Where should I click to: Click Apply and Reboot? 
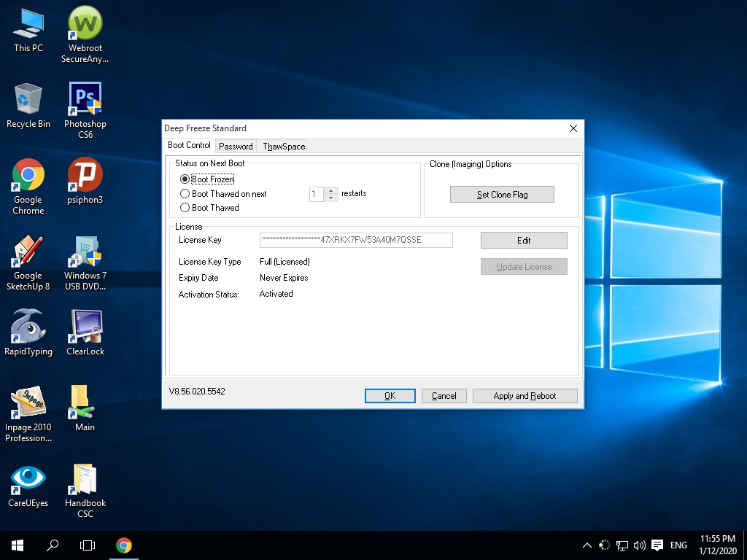tap(525, 396)
